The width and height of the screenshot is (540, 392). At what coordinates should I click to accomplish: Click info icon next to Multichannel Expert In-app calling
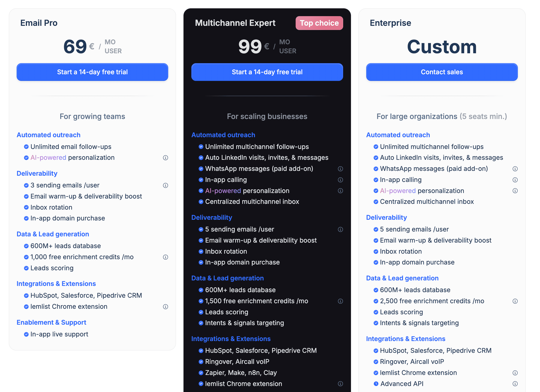coord(340,180)
